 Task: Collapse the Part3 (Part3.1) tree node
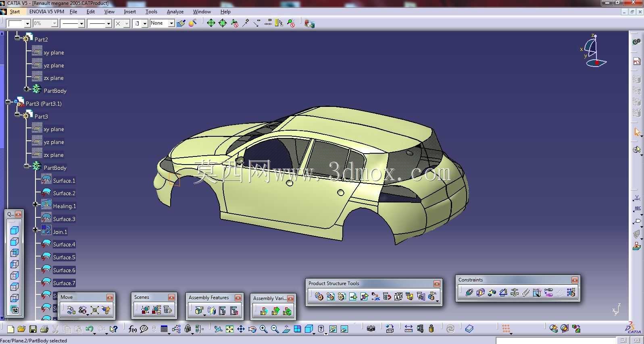[x=8, y=102]
